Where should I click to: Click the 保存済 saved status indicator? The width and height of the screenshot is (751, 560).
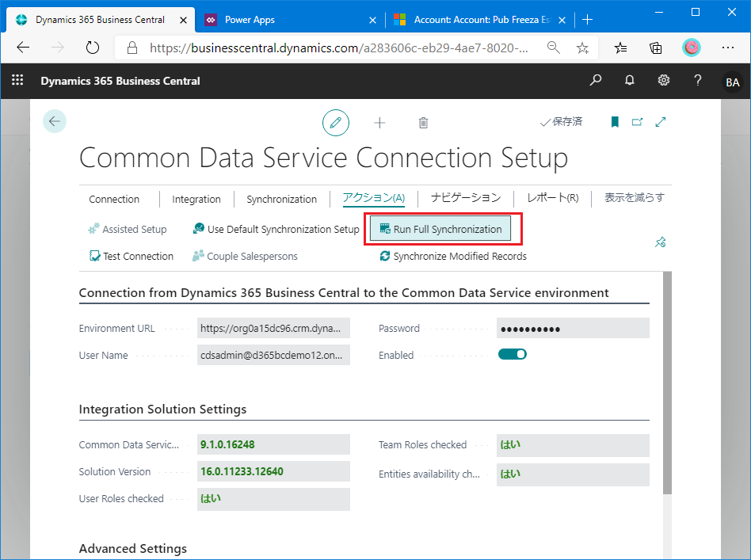click(562, 122)
